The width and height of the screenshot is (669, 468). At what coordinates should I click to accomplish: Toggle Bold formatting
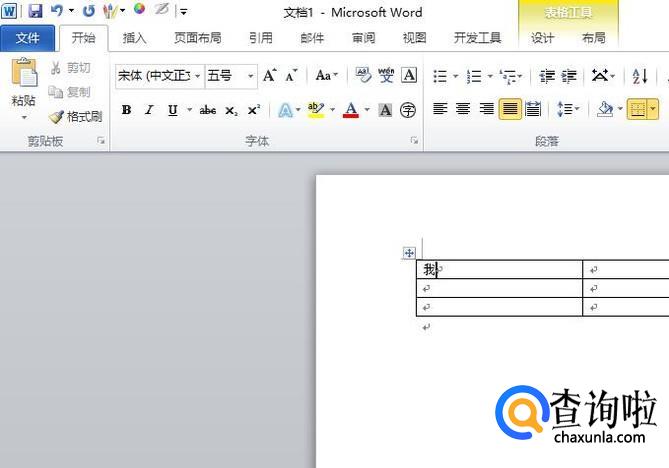pyautogui.click(x=126, y=110)
